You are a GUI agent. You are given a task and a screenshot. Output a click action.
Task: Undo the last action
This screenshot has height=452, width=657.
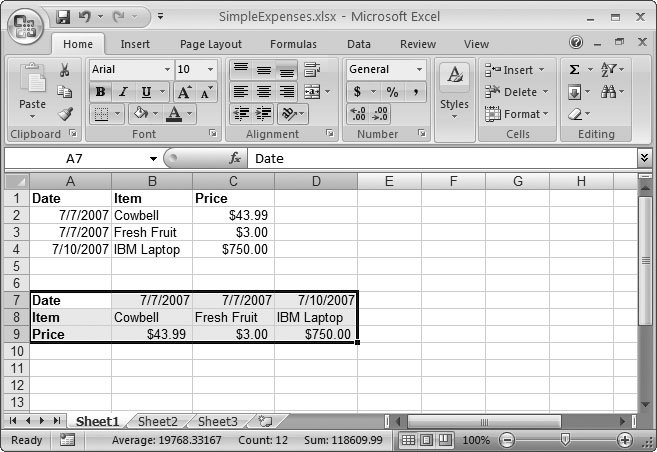tap(85, 17)
